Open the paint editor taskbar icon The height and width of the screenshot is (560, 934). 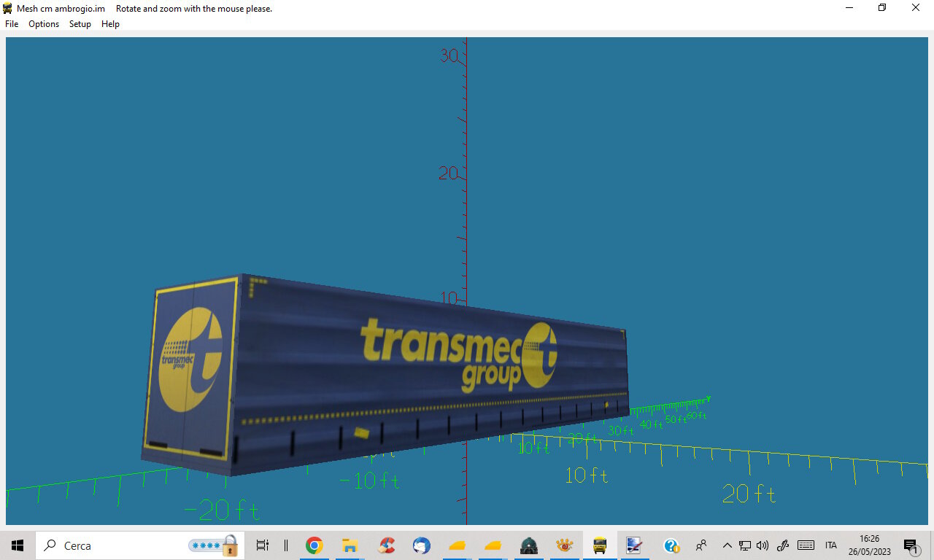(x=634, y=545)
